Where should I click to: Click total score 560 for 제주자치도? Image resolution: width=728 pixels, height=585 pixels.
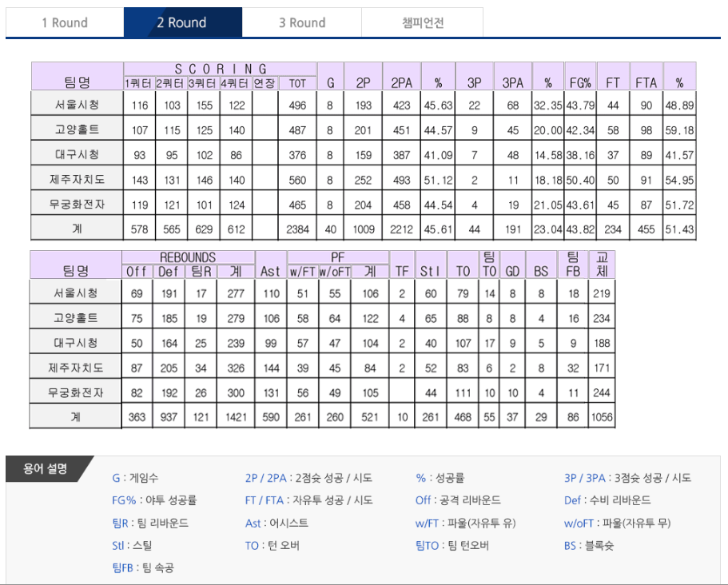297,180
